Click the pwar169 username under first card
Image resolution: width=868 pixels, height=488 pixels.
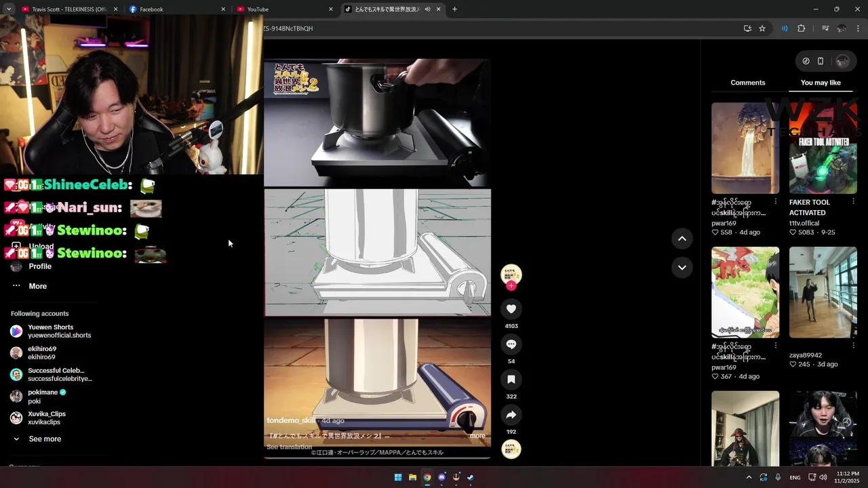click(x=724, y=223)
